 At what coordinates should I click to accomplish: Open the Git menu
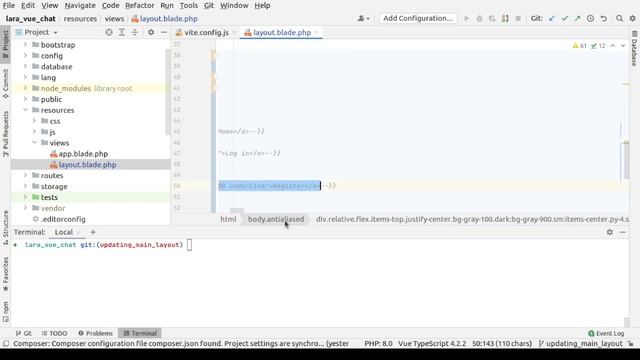click(x=209, y=5)
